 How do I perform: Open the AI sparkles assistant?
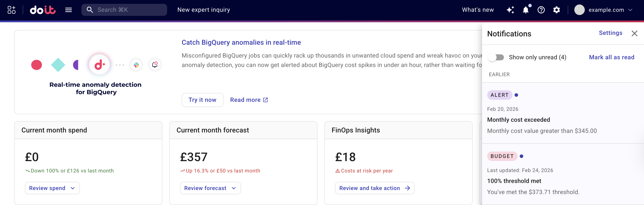pos(511,10)
